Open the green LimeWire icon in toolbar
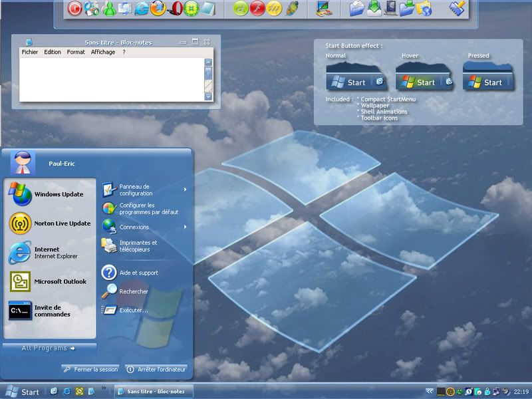The height and width of the screenshot is (399, 532). (x=191, y=9)
